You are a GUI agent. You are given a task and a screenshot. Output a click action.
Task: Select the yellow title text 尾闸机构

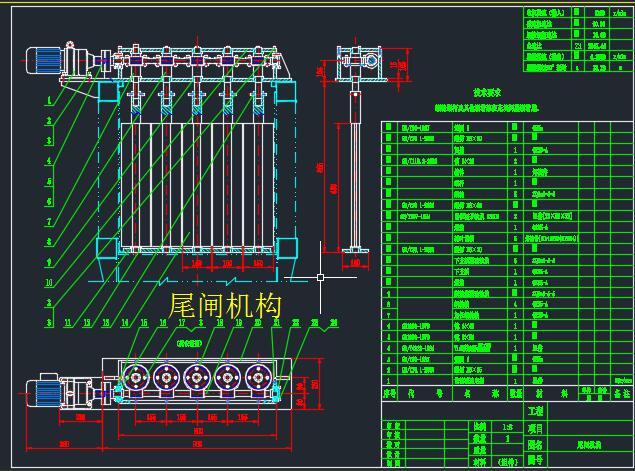[x=225, y=305]
